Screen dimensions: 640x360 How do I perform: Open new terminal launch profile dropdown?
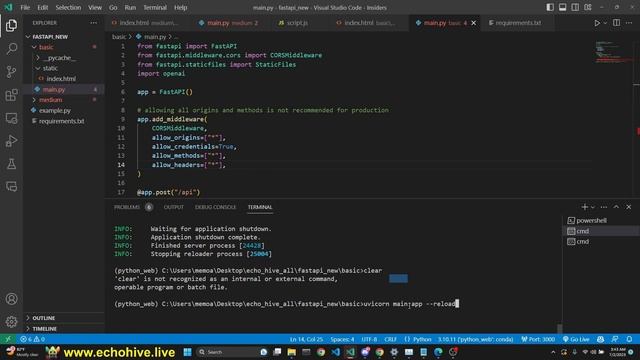pos(593,207)
